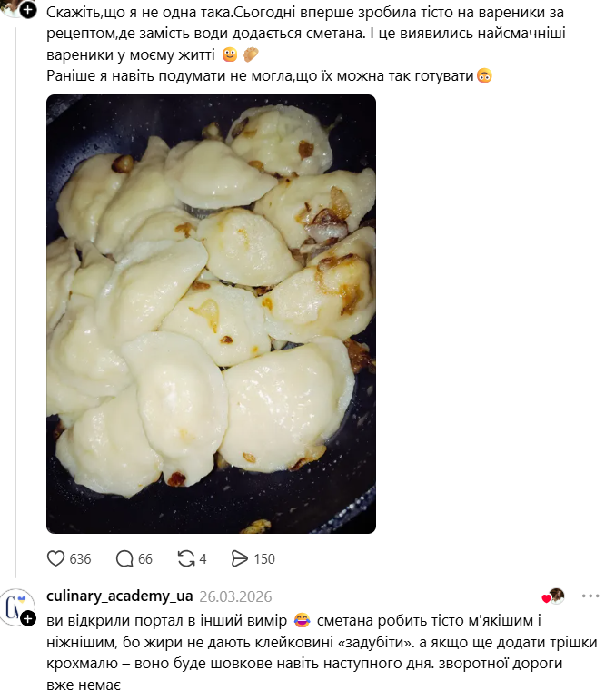Open culinary_academy_ua username link

click(120, 596)
